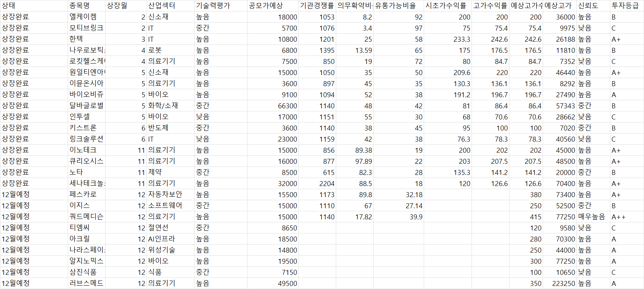Click the stock name cell '한텍'
Viewport: 644px width, 289px height.
(x=86, y=39)
